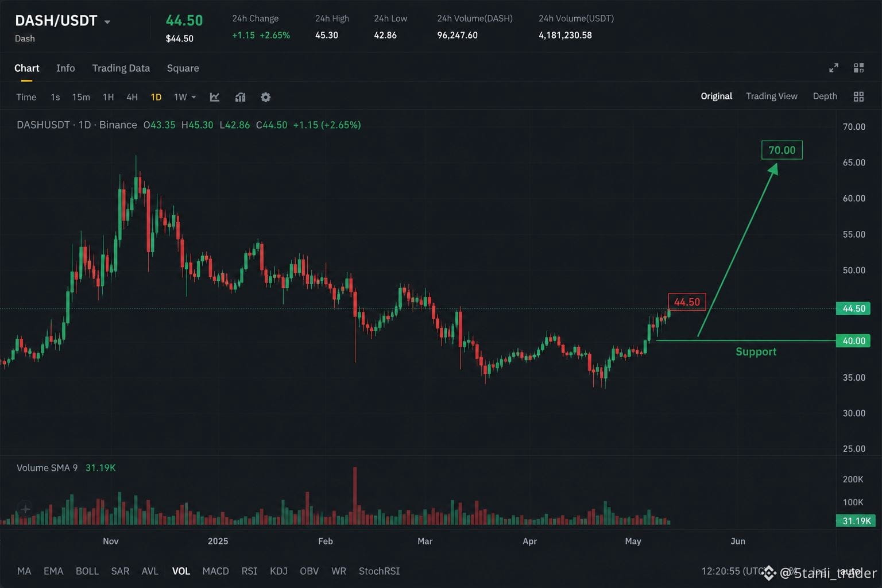
Task: Select the 4H interval
Action: pyautogui.click(x=132, y=97)
